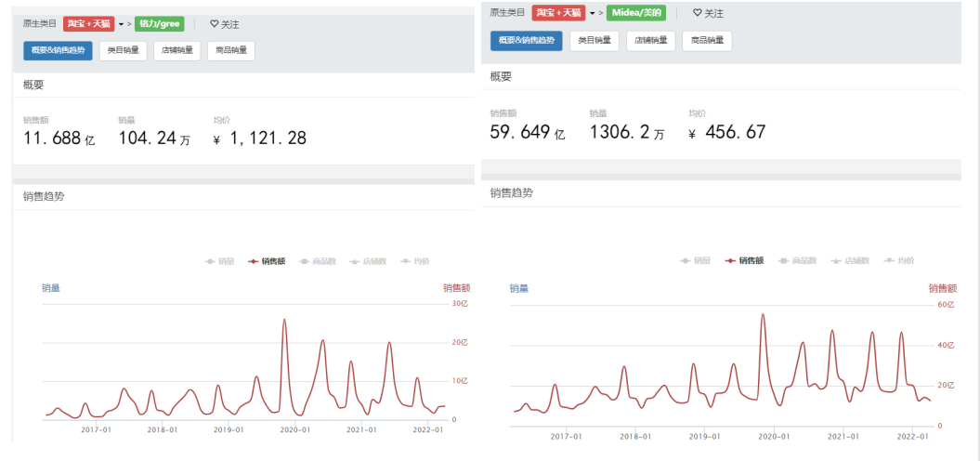Toggle 销售额 legend series in Gree chart
The height and width of the screenshot is (461, 980).
[267, 261]
